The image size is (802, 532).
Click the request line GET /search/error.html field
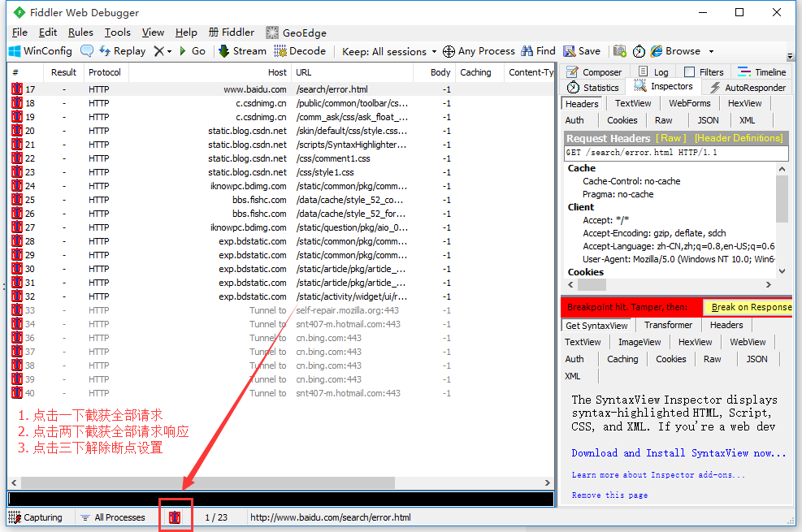pyautogui.click(x=676, y=153)
